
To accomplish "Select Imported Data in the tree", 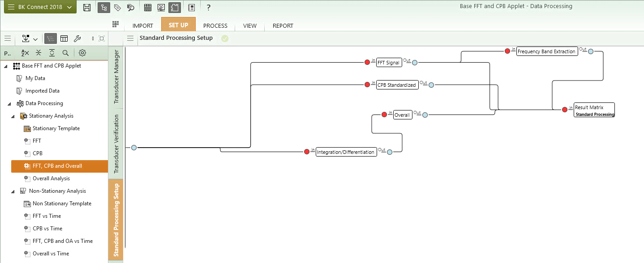I will pos(43,91).
